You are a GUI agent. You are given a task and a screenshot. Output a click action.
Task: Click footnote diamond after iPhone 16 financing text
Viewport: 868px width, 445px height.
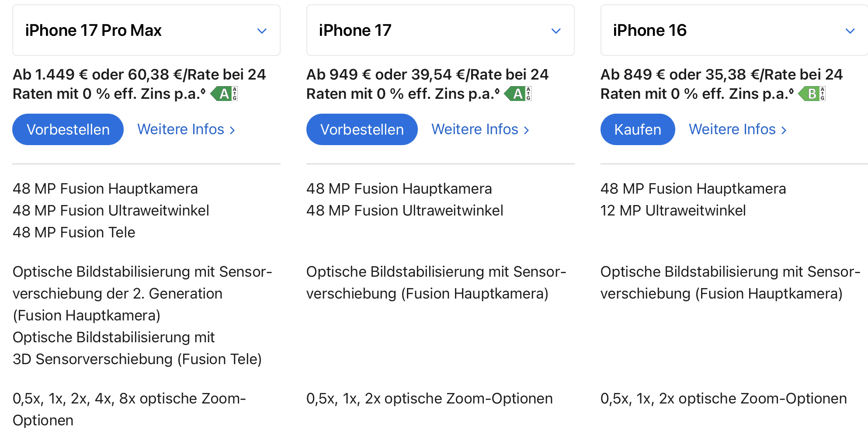pyautogui.click(x=791, y=91)
